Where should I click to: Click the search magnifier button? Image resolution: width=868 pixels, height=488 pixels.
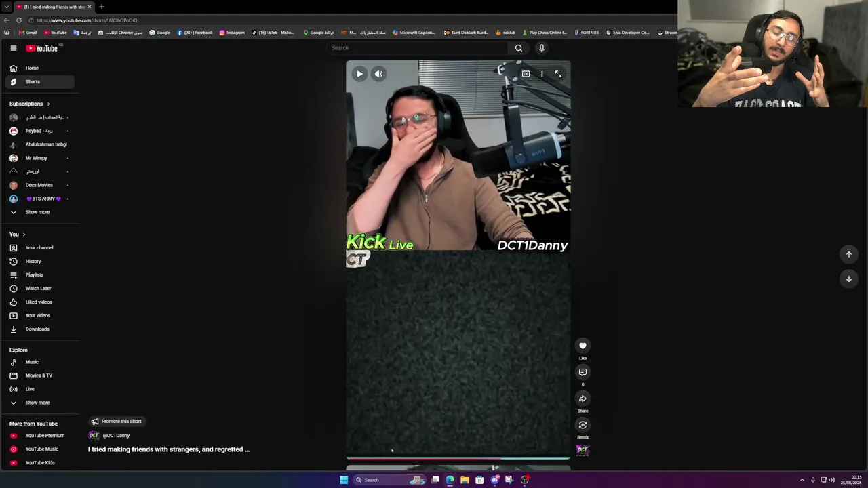pyautogui.click(x=519, y=48)
